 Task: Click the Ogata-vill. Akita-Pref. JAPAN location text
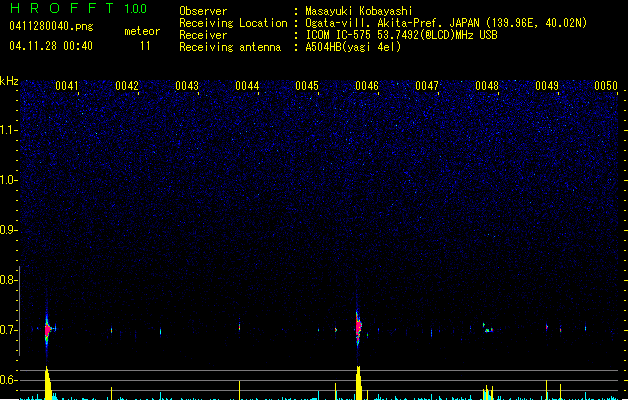(x=446, y=23)
